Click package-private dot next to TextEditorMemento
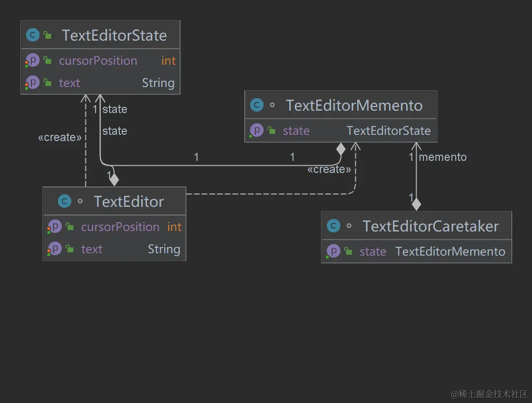532x403 pixels. (272, 105)
